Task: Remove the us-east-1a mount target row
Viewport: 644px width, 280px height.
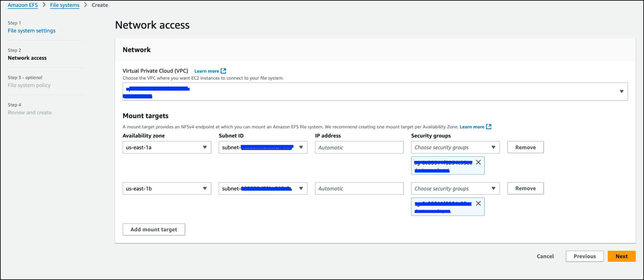Action: coord(525,147)
